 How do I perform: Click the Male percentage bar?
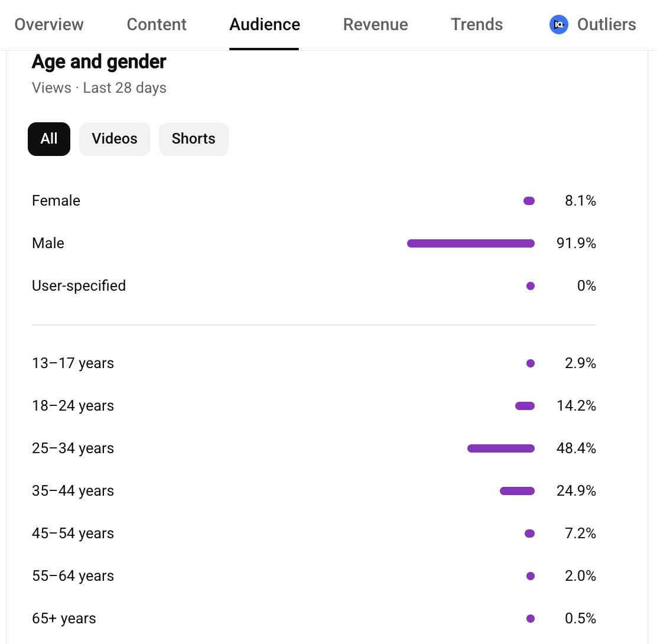tap(470, 243)
